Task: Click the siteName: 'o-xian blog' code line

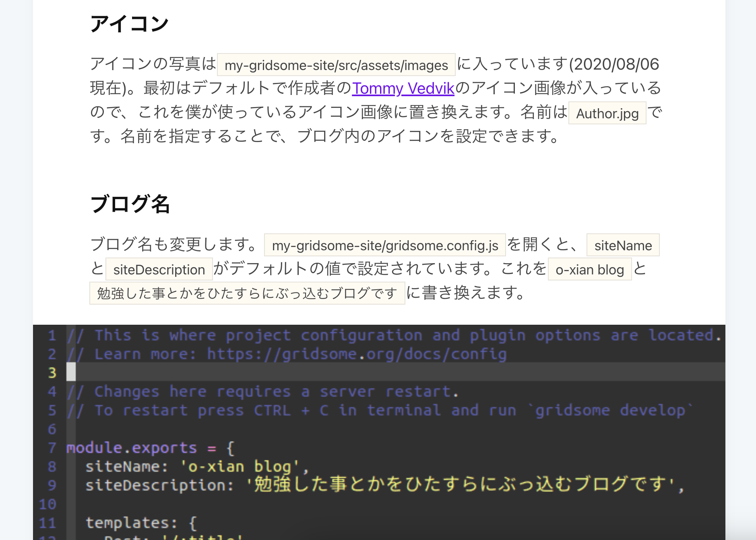Action: point(197,467)
